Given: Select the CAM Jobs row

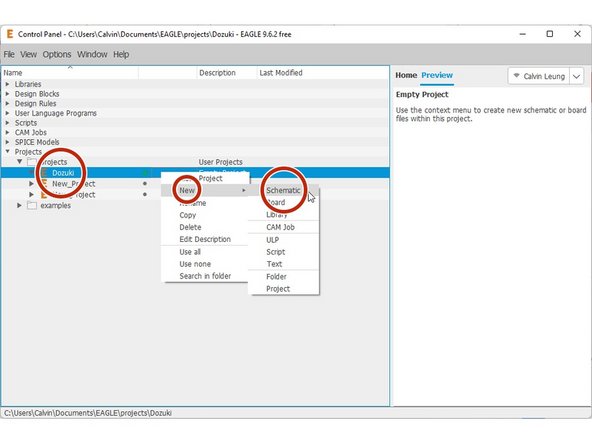Looking at the screenshot, I should [195, 132].
